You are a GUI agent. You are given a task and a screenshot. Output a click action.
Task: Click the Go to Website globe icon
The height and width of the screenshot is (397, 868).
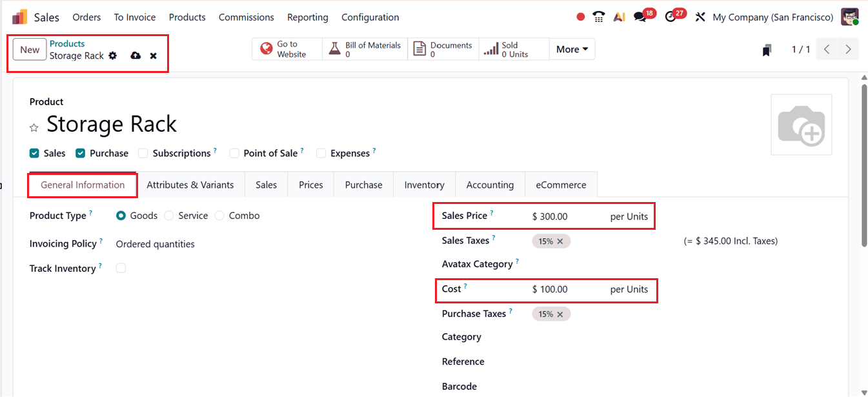tap(265, 48)
